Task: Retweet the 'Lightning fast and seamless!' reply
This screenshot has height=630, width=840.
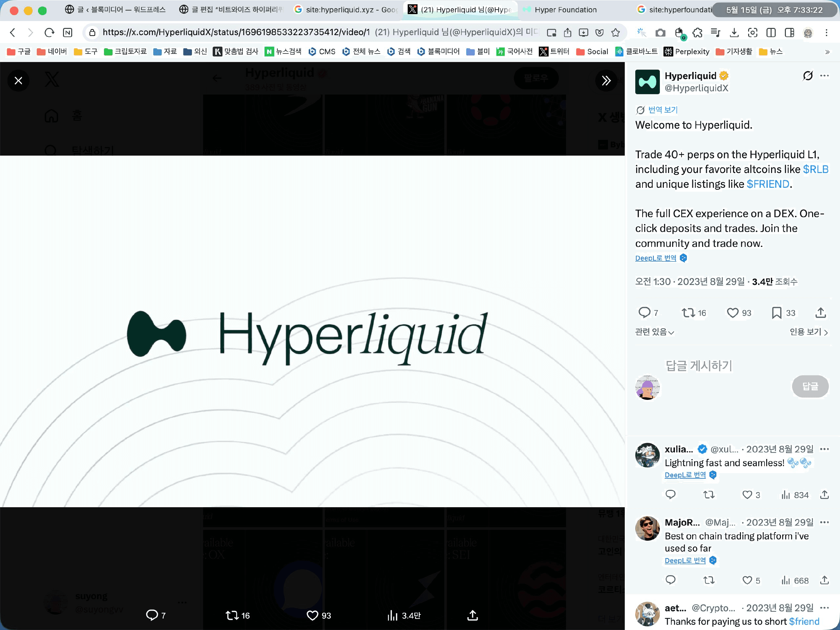Action: click(x=709, y=495)
